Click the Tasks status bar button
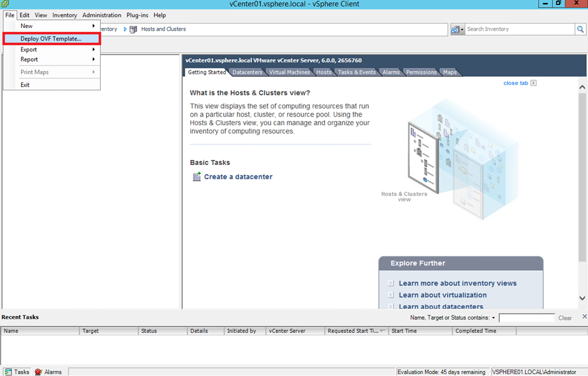The image size is (588, 376). coord(17,372)
